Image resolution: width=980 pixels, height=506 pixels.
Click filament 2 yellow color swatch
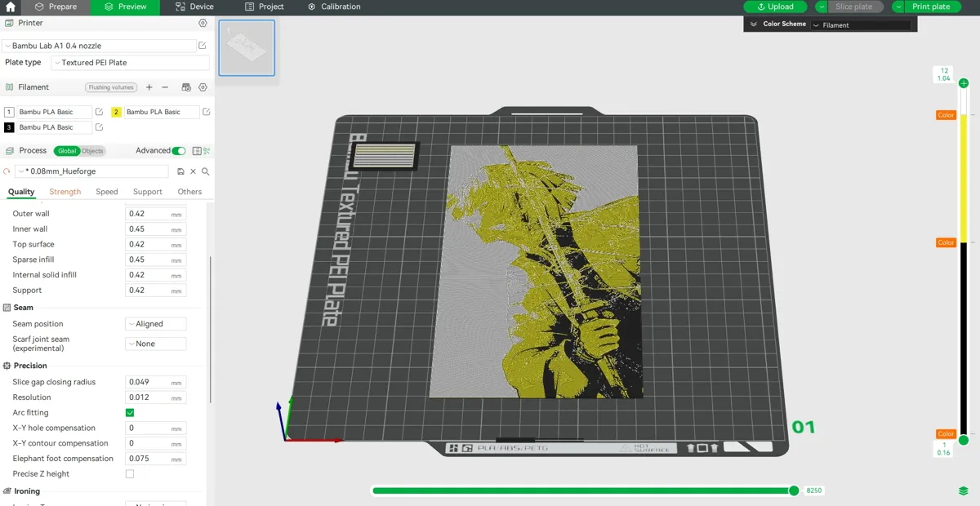tap(116, 112)
